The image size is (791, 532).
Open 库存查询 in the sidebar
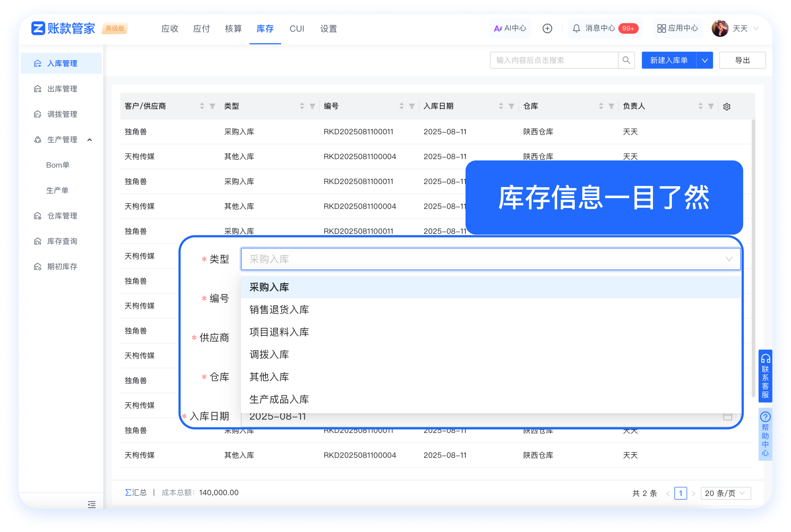click(x=62, y=241)
